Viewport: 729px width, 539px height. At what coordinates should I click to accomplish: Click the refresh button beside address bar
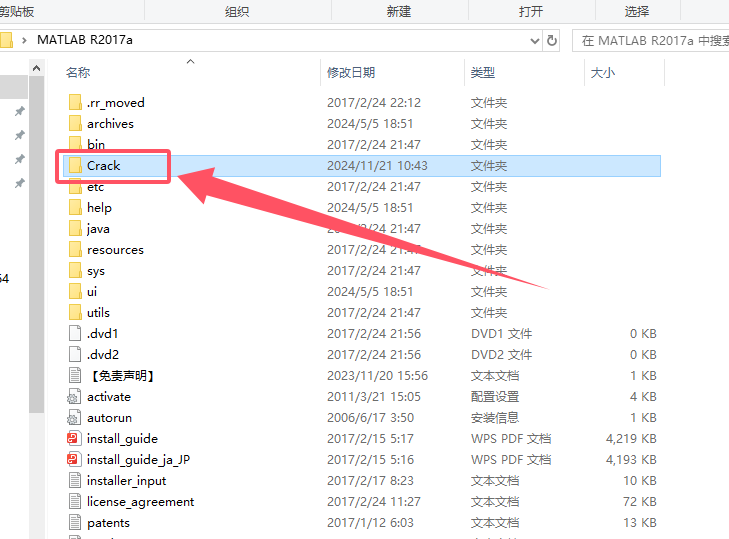click(552, 40)
